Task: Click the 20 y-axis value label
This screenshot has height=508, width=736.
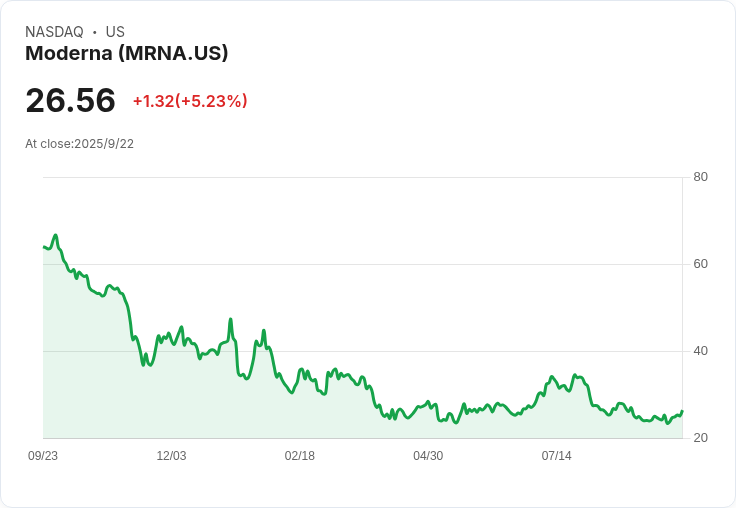Action: (700, 438)
